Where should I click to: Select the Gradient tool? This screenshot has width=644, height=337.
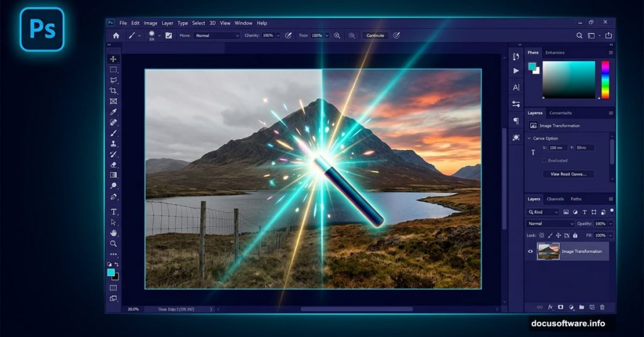click(113, 175)
